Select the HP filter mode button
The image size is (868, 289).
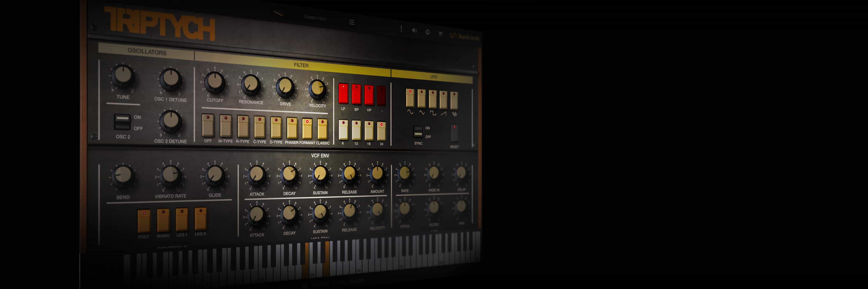[x=369, y=95]
